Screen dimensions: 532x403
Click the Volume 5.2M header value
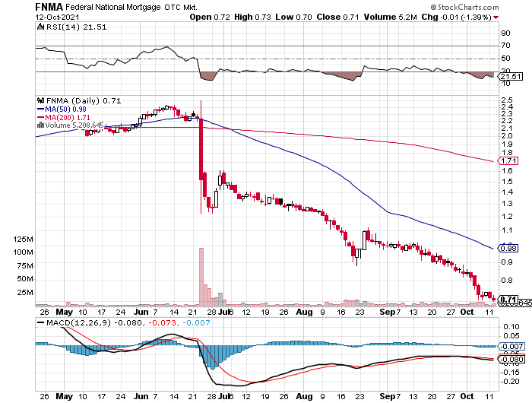[x=391, y=17]
